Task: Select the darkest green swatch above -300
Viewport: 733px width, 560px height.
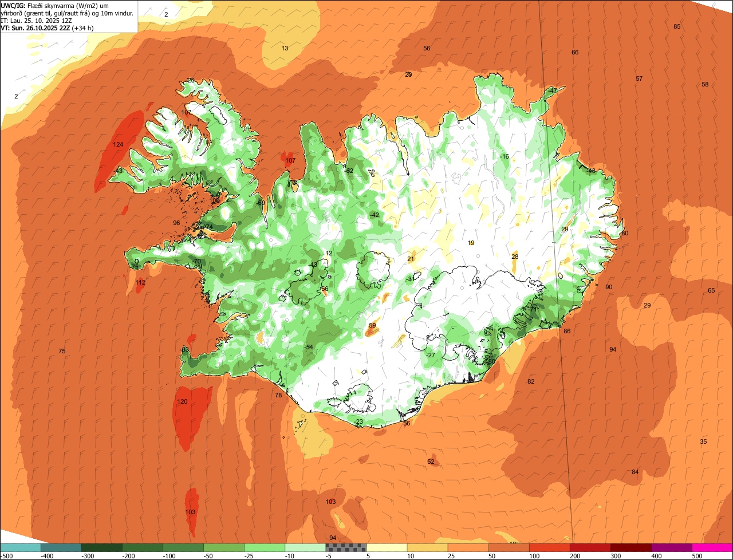Action: point(101,548)
